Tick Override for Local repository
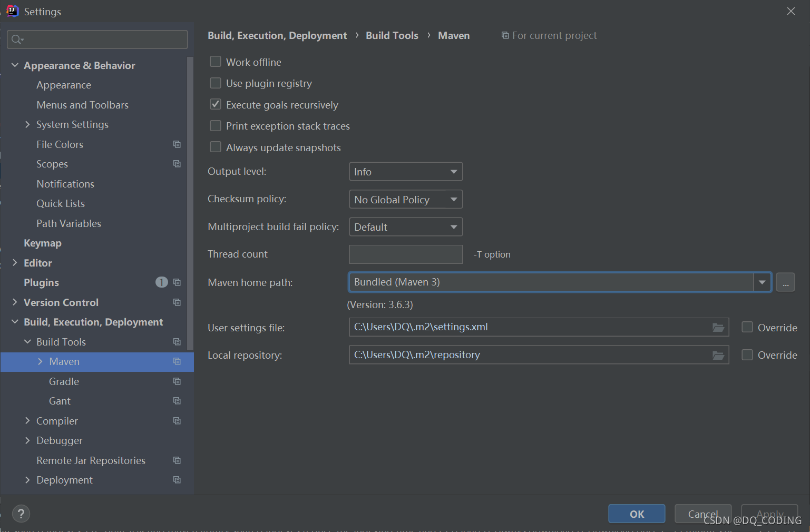 pyautogui.click(x=747, y=355)
